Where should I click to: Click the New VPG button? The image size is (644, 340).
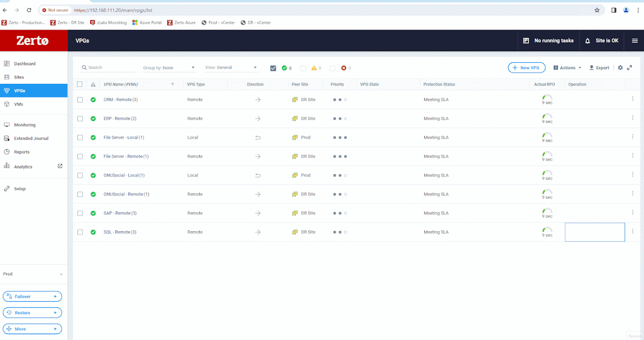526,68
